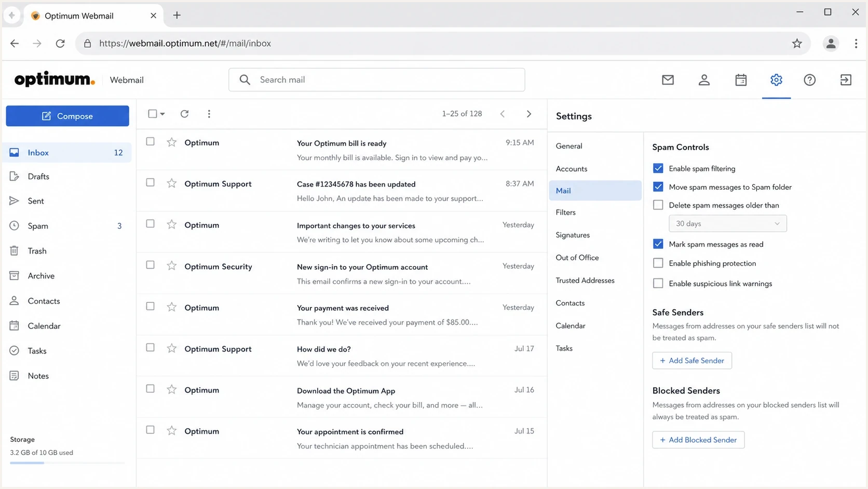Viewport: 868px width, 489px height.
Task: Open the Spam folder in sidebar
Action: 67,226
